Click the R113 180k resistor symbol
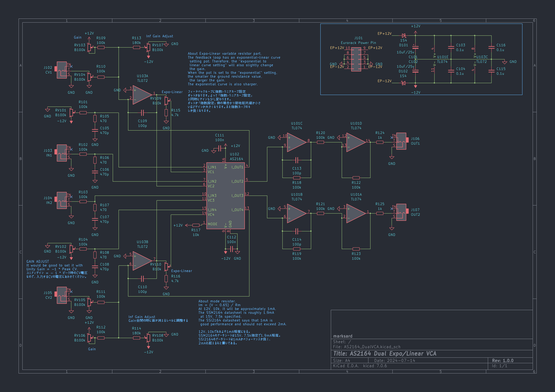 click(x=137, y=48)
